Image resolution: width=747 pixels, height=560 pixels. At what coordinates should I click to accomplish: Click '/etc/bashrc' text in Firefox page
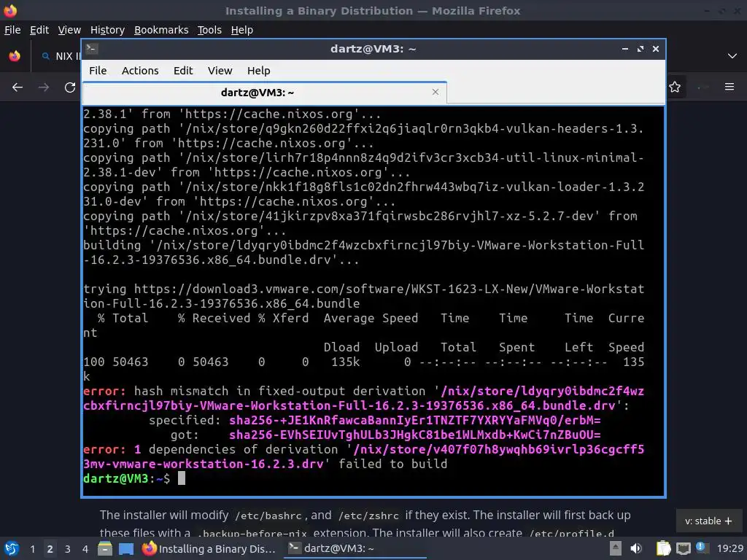(x=268, y=516)
